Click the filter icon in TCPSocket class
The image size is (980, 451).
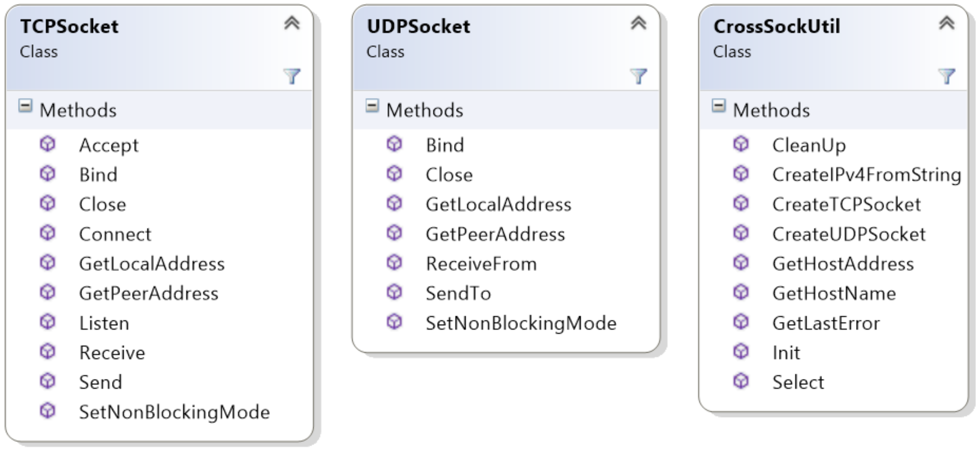coord(292,76)
